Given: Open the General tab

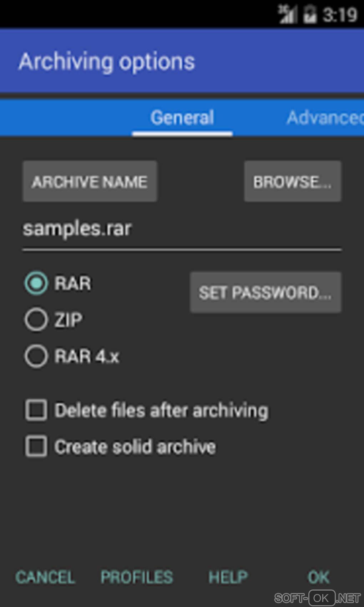Looking at the screenshot, I should click(x=182, y=118).
